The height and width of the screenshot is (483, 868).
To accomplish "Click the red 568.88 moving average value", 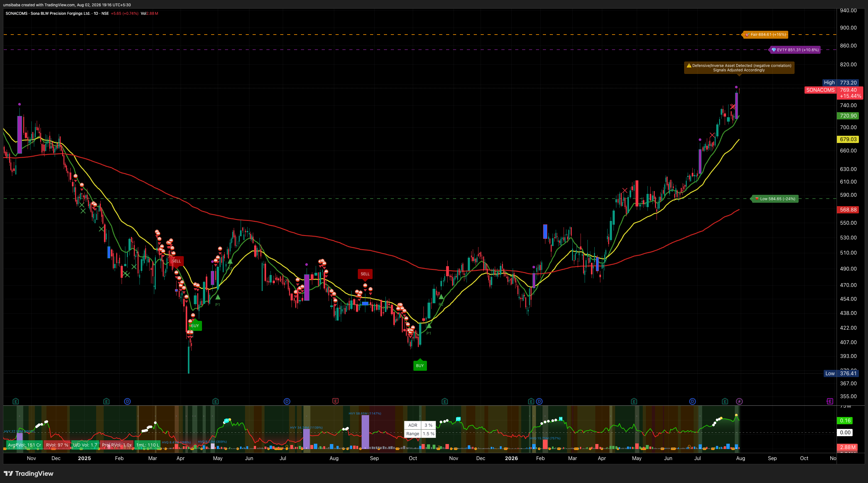I will tap(848, 210).
